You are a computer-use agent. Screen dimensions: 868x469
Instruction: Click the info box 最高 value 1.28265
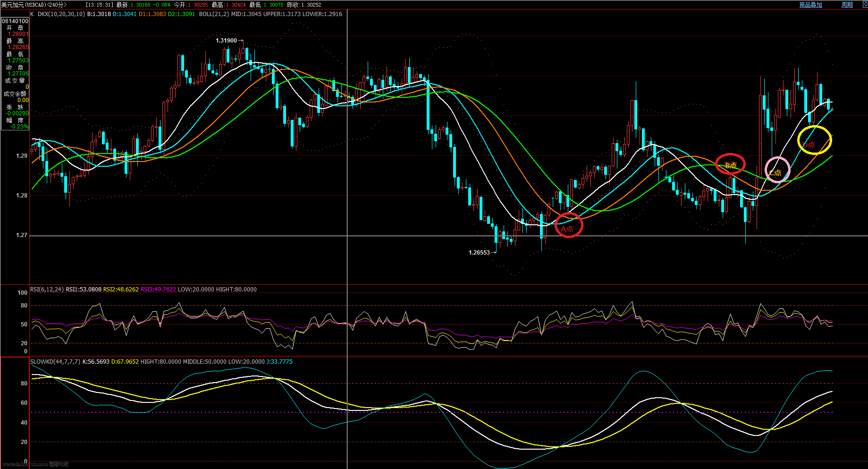(18, 47)
